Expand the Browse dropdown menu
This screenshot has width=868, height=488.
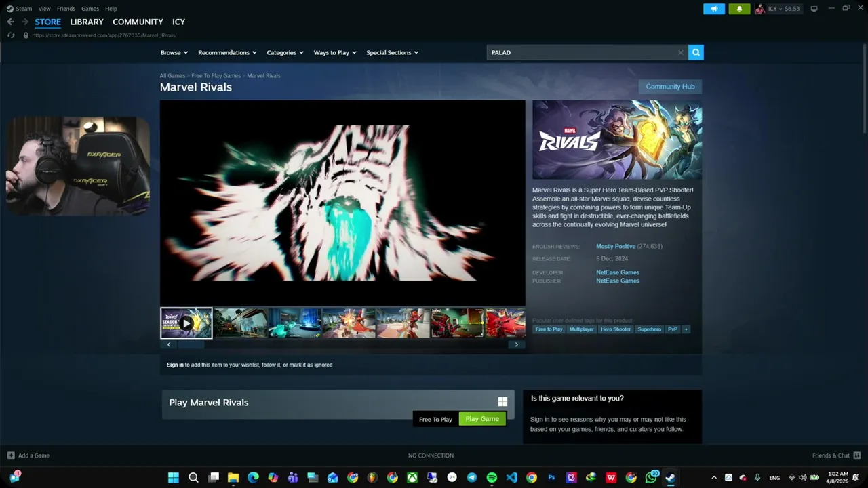[174, 52]
